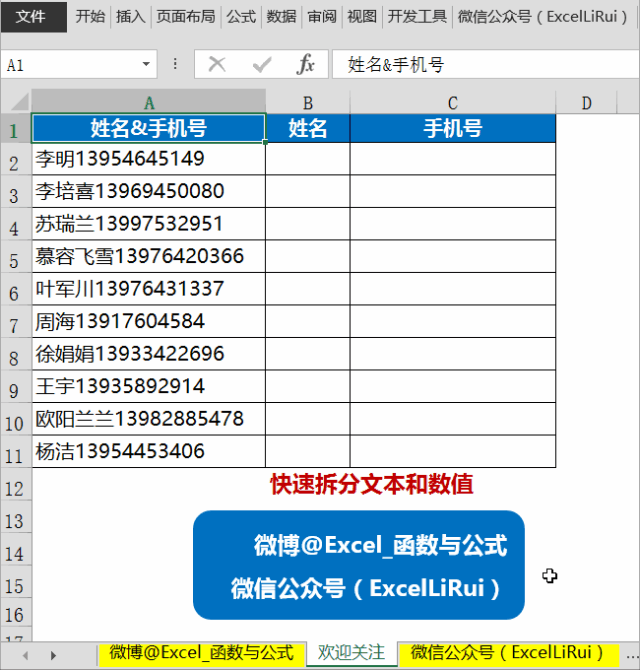
Task: Select column B header
Action: tap(308, 103)
